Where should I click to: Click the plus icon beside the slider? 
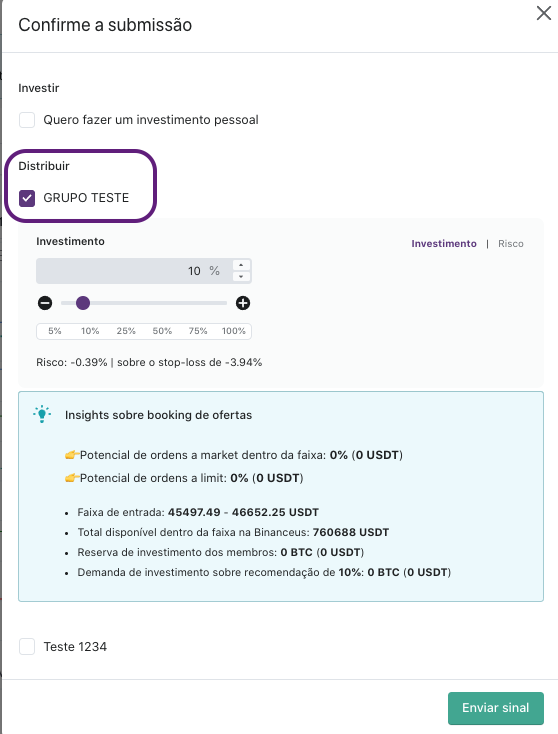[x=242, y=303]
